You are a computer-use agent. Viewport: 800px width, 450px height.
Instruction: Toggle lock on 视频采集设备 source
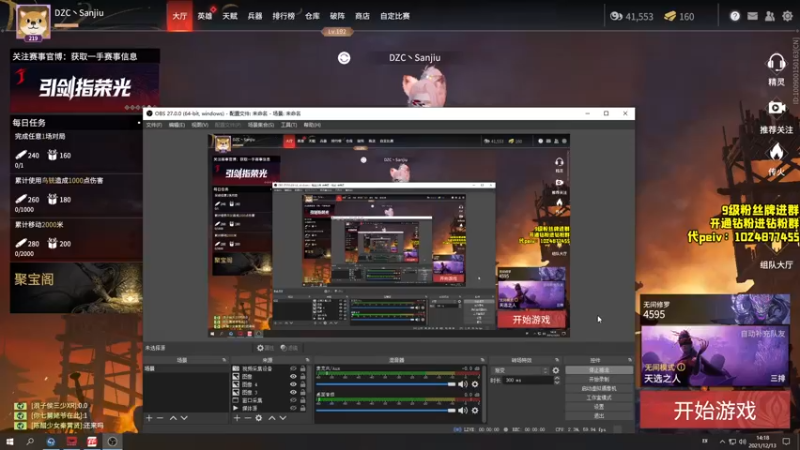(x=303, y=368)
